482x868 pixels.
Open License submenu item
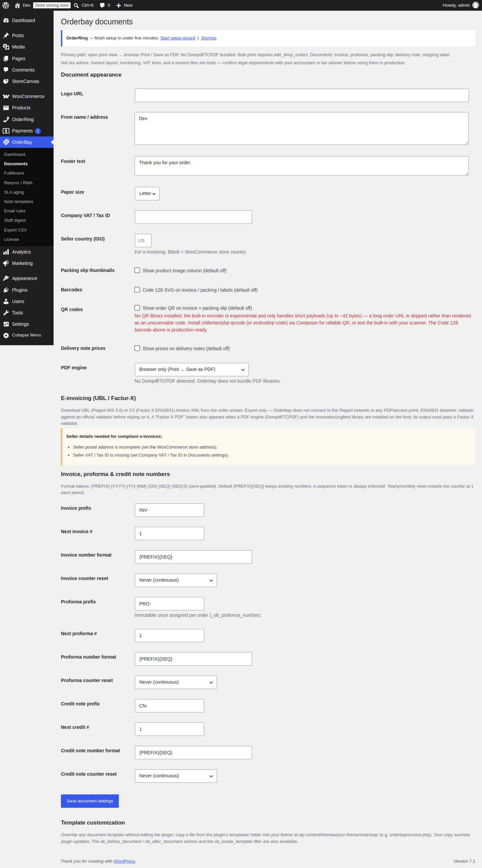tap(12, 240)
